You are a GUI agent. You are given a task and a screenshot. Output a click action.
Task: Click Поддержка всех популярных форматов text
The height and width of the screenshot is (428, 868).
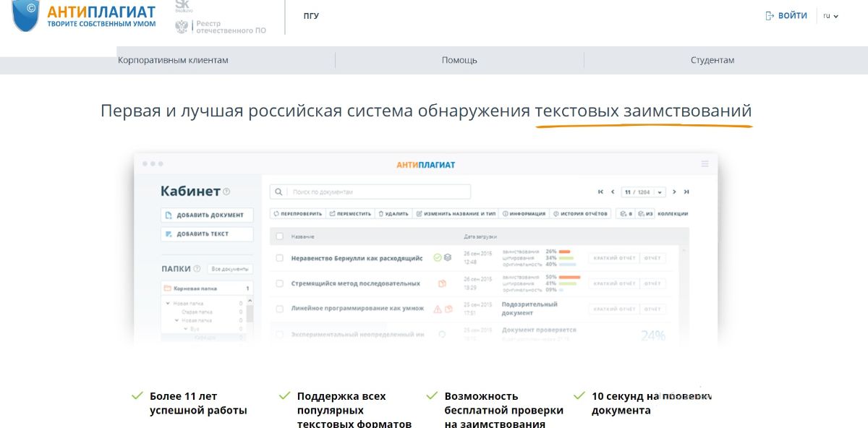tap(354, 410)
